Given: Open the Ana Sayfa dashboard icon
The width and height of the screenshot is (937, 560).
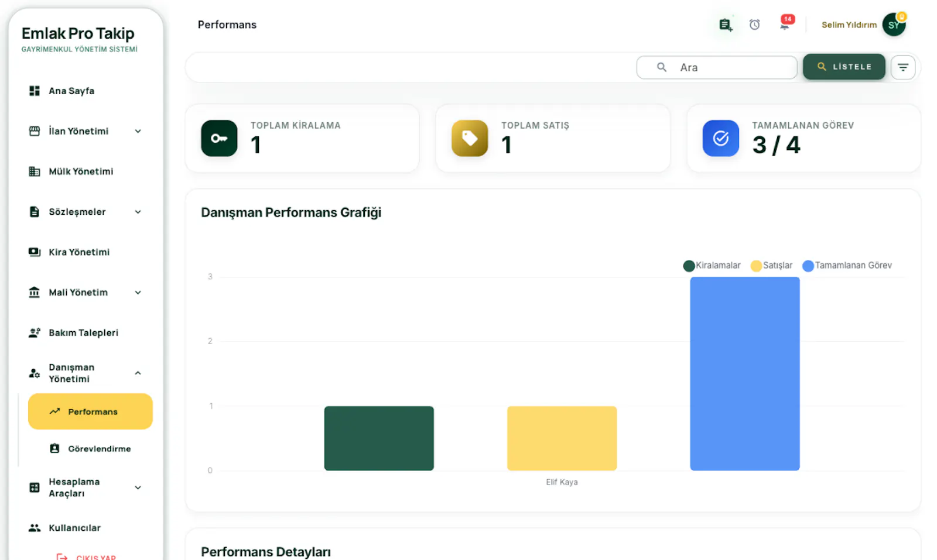Looking at the screenshot, I should pyautogui.click(x=35, y=91).
